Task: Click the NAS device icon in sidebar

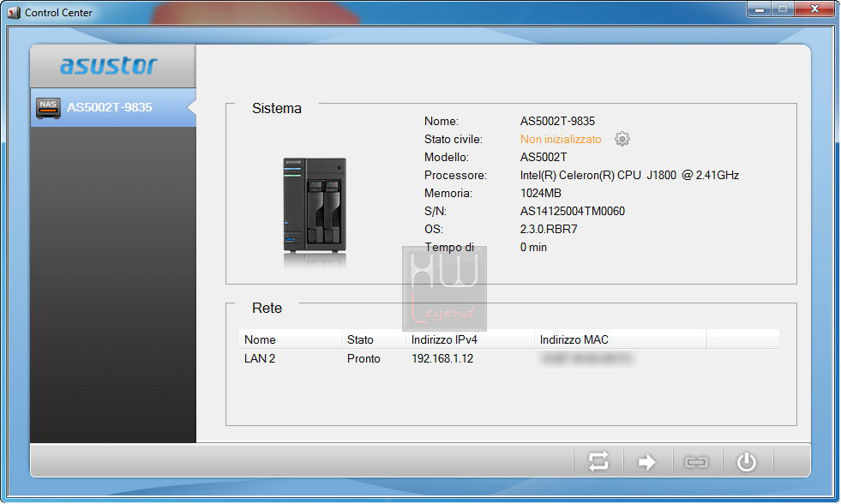Action: (x=48, y=107)
